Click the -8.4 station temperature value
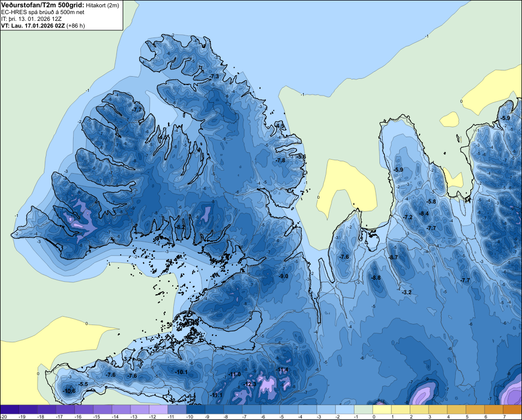This screenshot has height=420, width=522. tap(424, 213)
